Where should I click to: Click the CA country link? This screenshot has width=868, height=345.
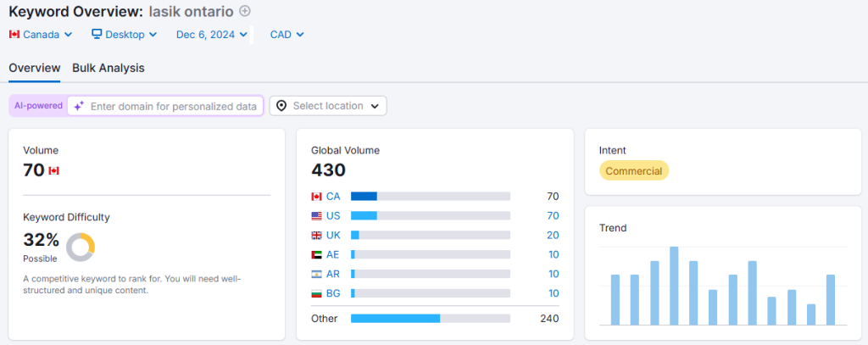coord(333,196)
